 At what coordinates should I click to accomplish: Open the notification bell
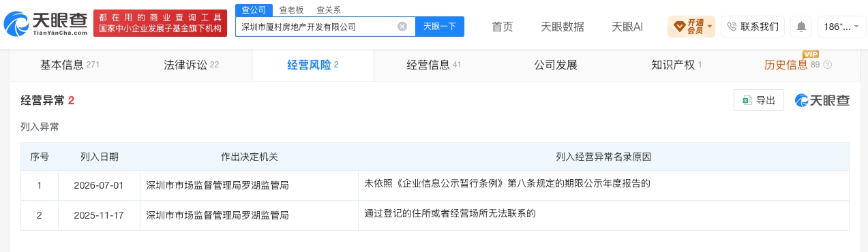click(801, 27)
